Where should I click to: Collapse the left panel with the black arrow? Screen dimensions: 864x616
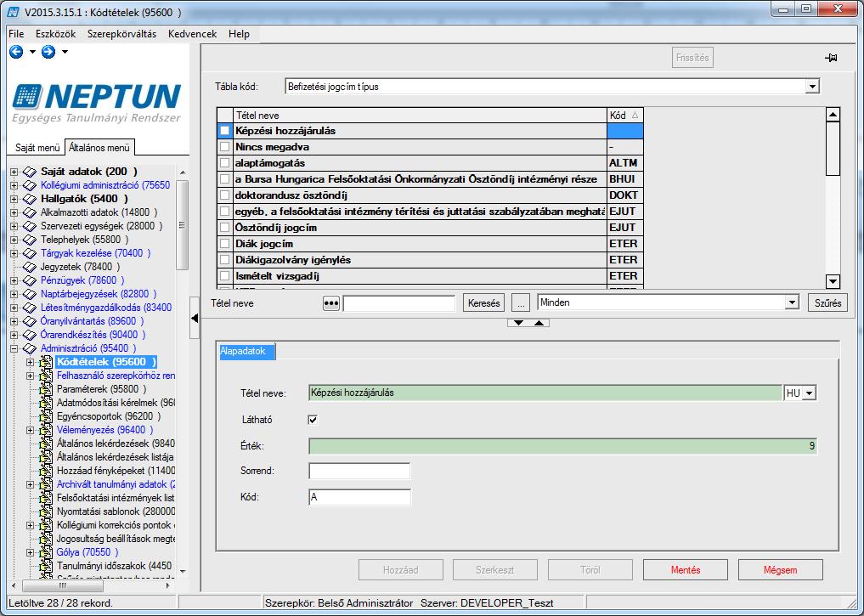[195, 318]
